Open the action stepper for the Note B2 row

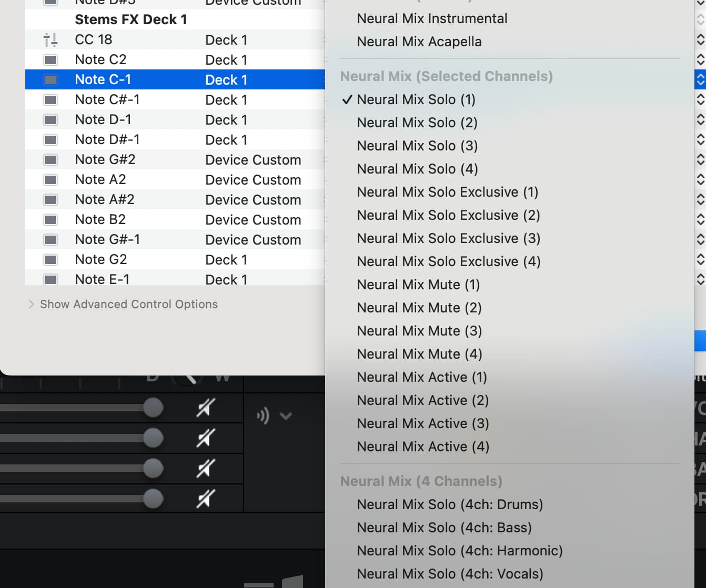coord(700,219)
